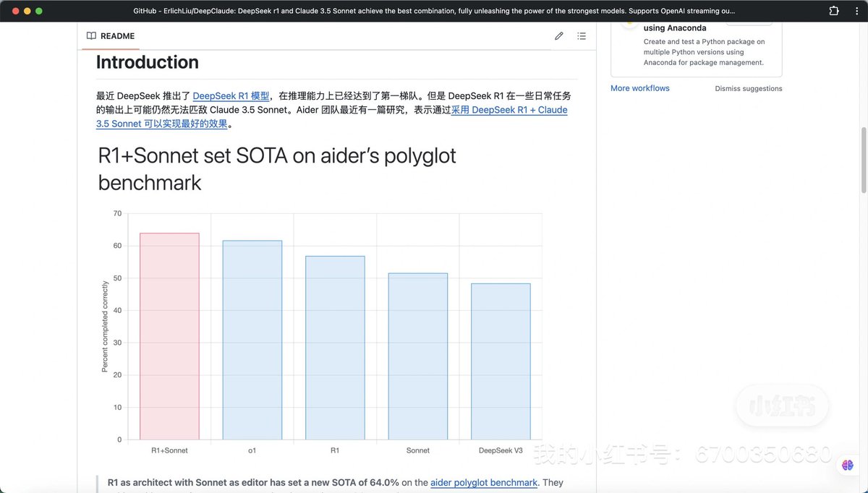The width and height of the screenshot is (868, 493).
Task: Click the Introduction heading
Action: click(x=148, y=62)
